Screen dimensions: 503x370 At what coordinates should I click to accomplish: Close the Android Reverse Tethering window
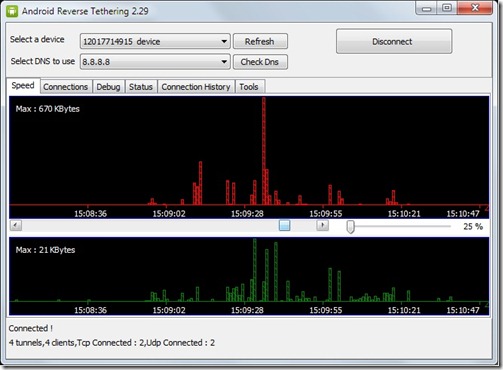pos(475,8)
